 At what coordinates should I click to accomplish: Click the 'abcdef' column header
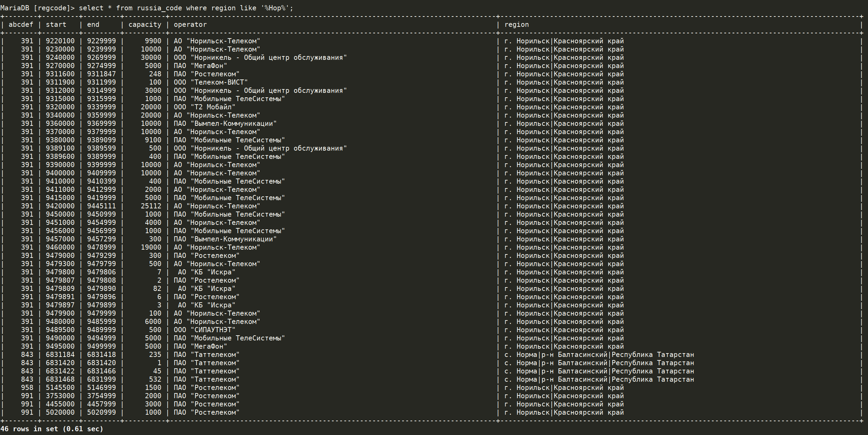click(x=21, y=24)
